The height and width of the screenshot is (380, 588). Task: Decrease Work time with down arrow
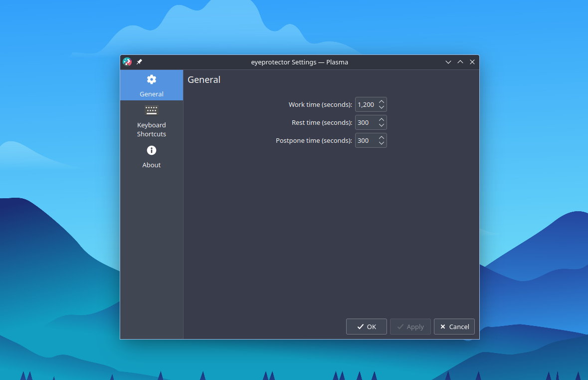382,107
